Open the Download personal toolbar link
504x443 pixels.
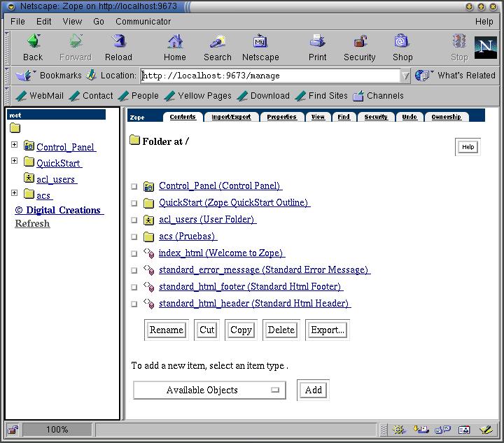tap(264, 96)
